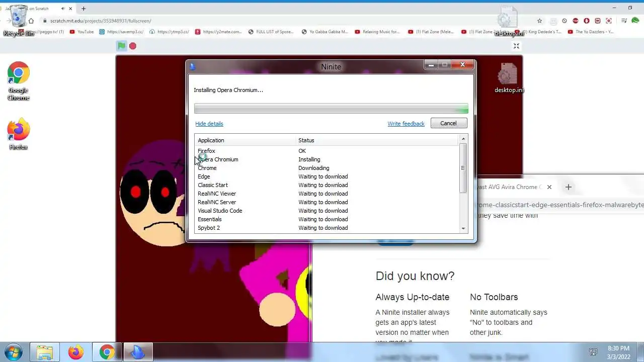
Task: Click the browser home icon
Action: point(31,21)
